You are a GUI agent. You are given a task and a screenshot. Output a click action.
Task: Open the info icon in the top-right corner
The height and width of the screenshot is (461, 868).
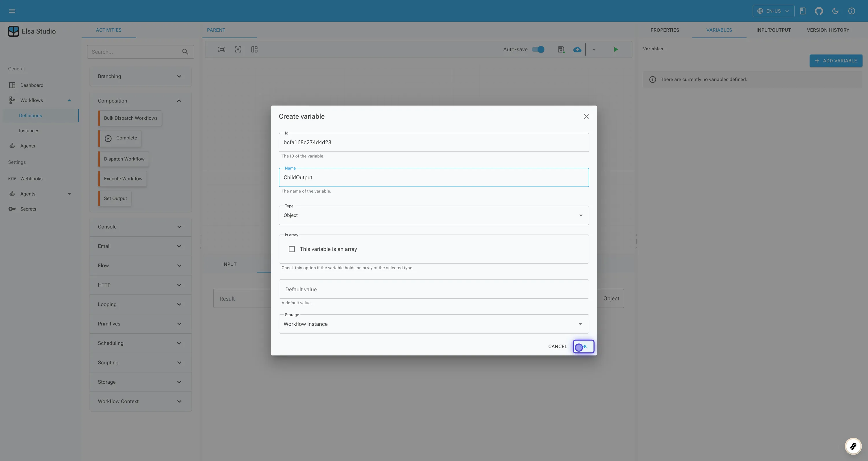(852, 11)
